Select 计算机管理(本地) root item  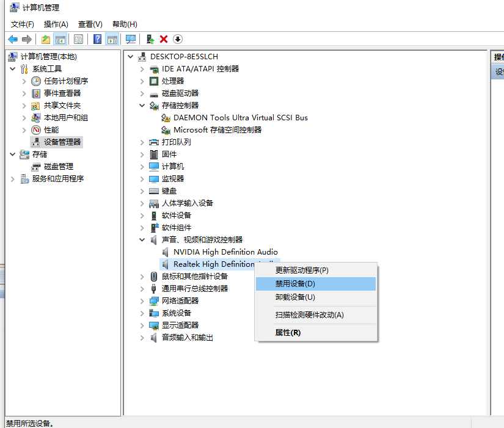(x=48, y=57)
